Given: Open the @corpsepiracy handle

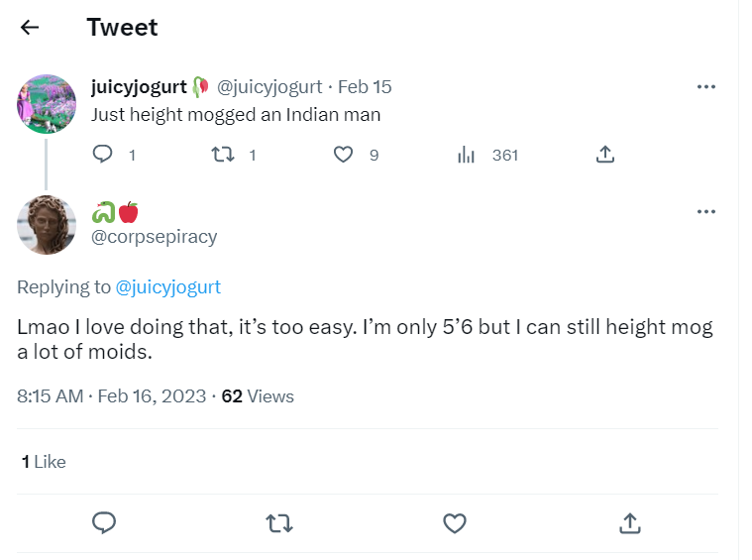Looking at the screenshot, I should [154, 237].
